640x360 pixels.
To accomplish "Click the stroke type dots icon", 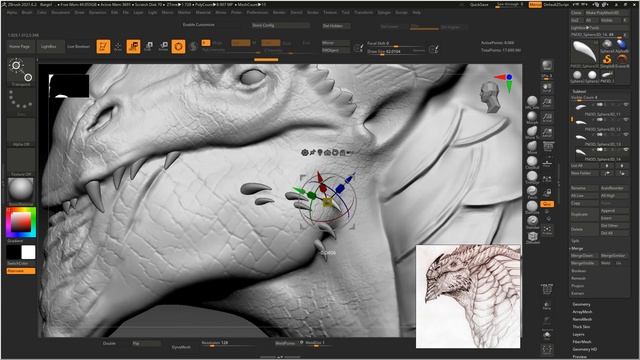I will 20,101.
